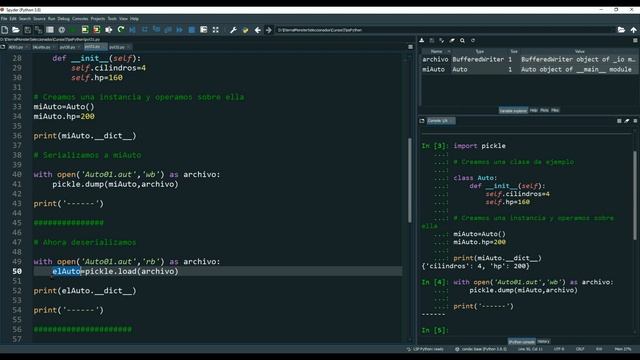Go back with the left arrow icon
Screen dimensions: 640x360
[x=257, y=30]
